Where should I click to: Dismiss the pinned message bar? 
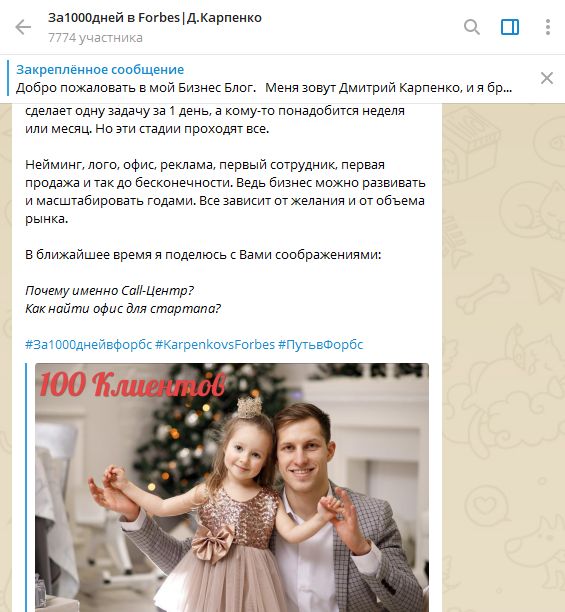547,78
